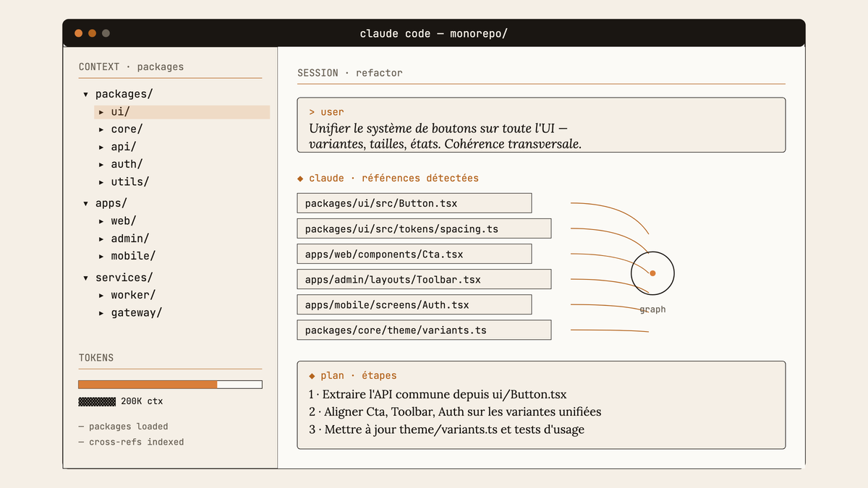The image size is (868, 488).
Task: Click the claude code — monorepo/ title
Action: (x=433, y=33)
